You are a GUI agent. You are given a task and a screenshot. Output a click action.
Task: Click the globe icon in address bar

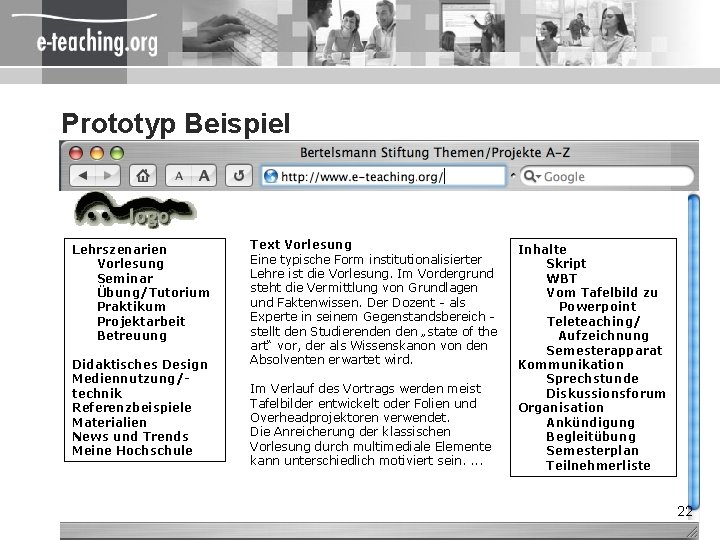271,176
